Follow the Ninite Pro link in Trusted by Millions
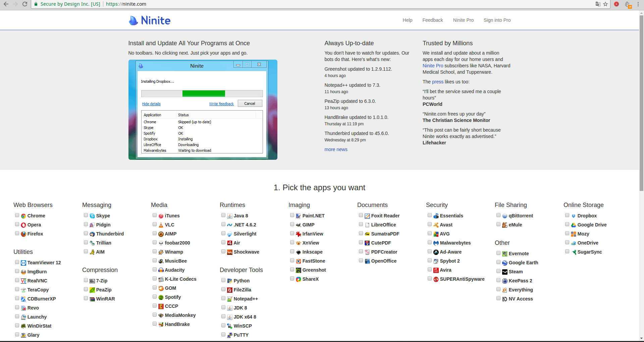 click(x=433, y=66)
